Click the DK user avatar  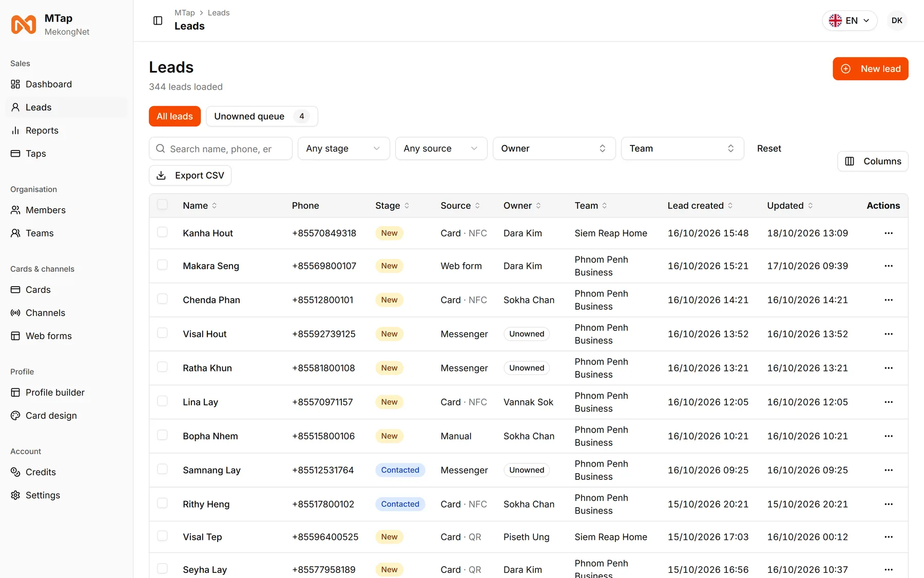pos(897,21)
